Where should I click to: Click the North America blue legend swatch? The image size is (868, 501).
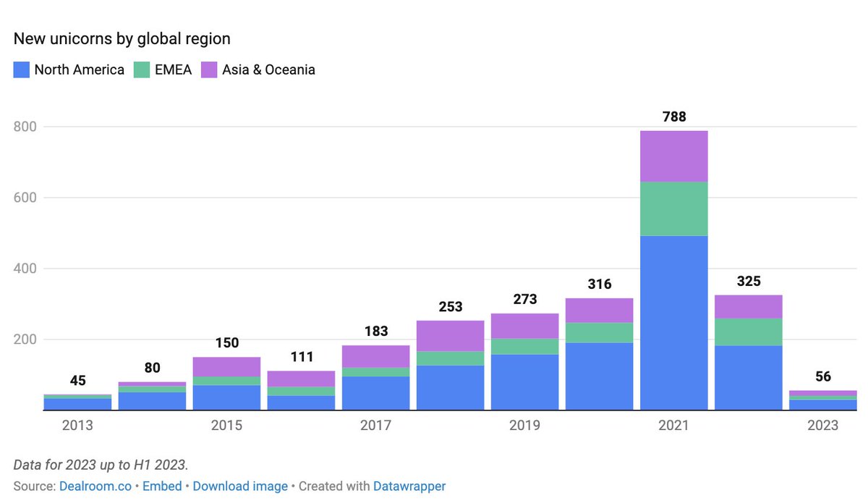click(22, 70)
